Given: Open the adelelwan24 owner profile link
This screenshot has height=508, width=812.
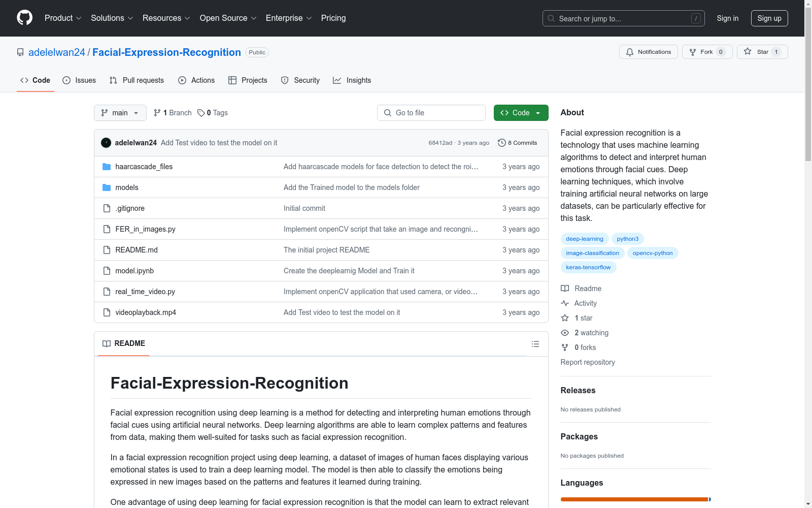Looking at the screenshot, I should pos(57,52).
